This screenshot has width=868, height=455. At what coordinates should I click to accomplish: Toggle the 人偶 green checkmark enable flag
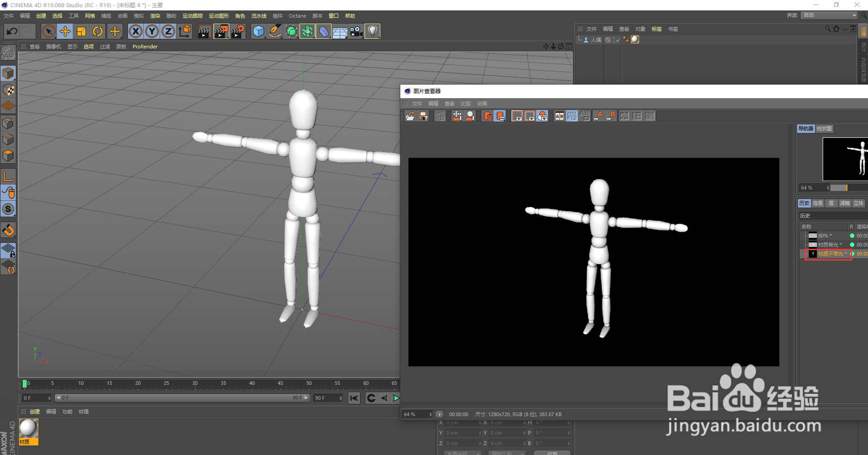[x=618, y=40]
